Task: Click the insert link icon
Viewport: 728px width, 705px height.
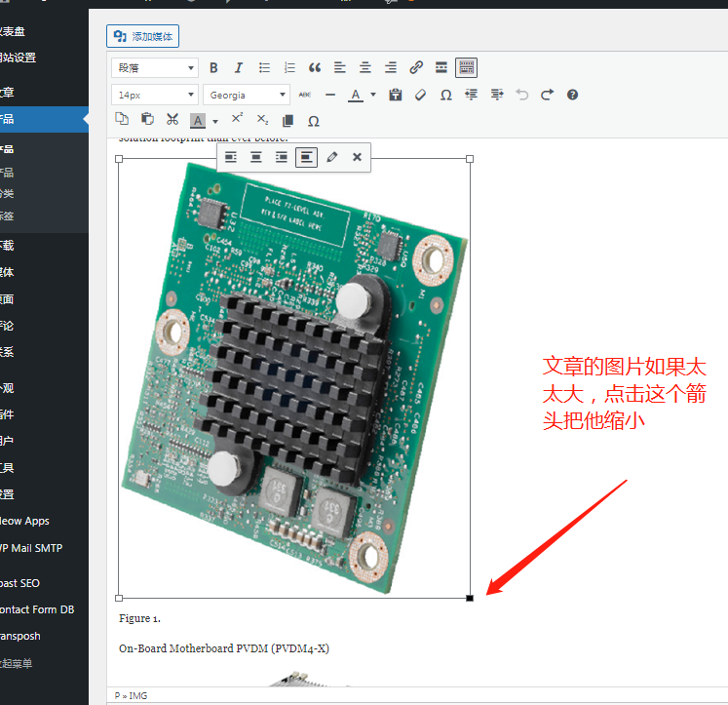Action: (416, 68)
